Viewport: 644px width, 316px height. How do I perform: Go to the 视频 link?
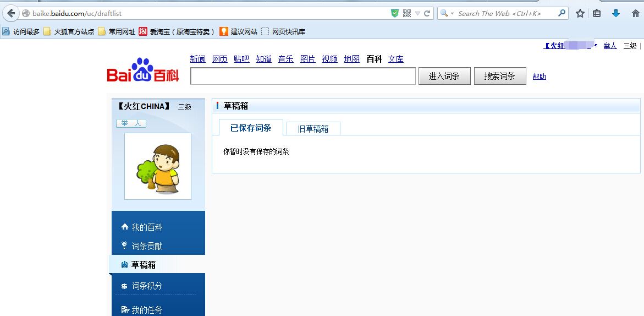coord(329,59)
